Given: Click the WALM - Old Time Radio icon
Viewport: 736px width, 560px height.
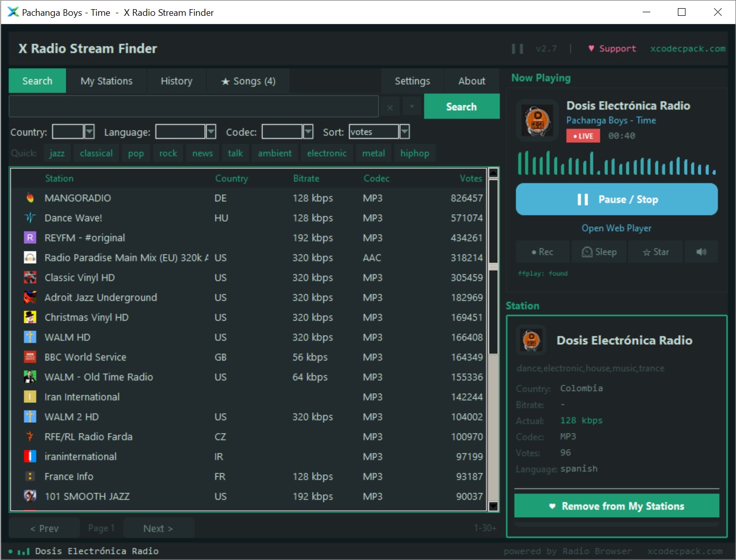Looking at the screenshot, I should tap(30, 377).
